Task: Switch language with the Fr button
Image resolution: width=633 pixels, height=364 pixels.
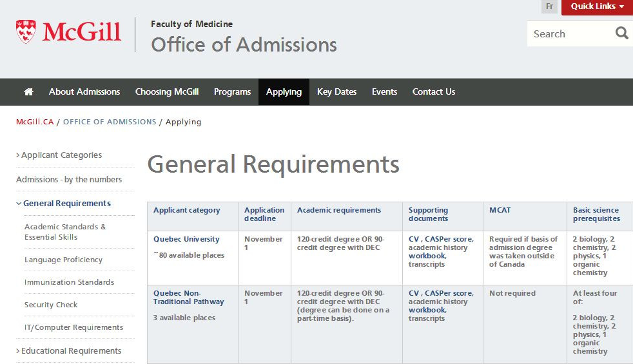Action: (x=549, y=6)
